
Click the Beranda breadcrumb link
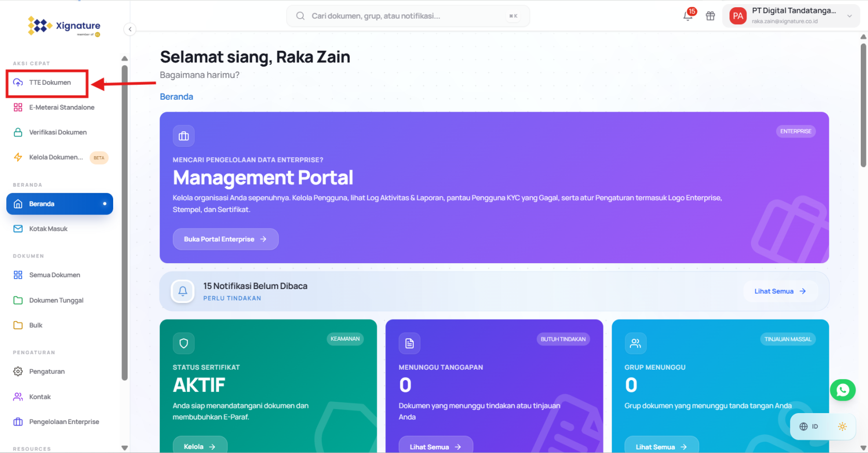pos(177,97)
